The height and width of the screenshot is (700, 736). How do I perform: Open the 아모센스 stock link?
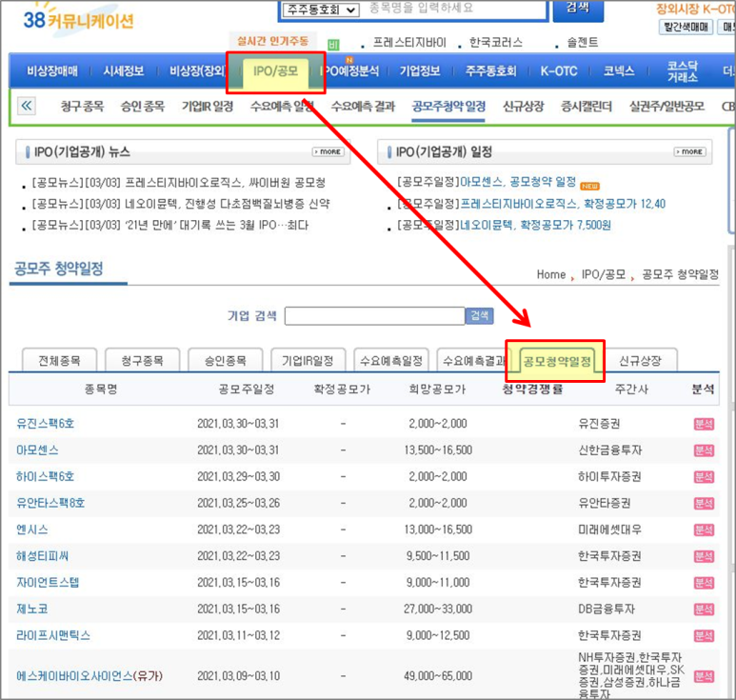tap(37, 450)
